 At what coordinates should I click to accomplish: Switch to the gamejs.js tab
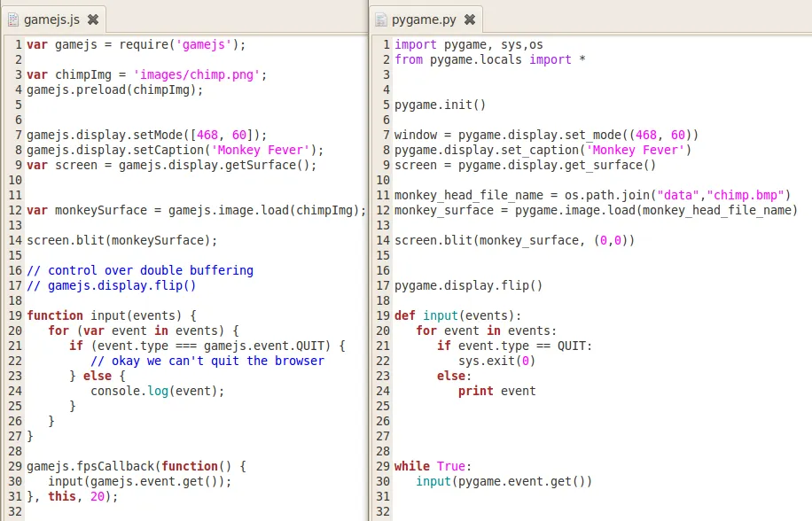(54, 19)
